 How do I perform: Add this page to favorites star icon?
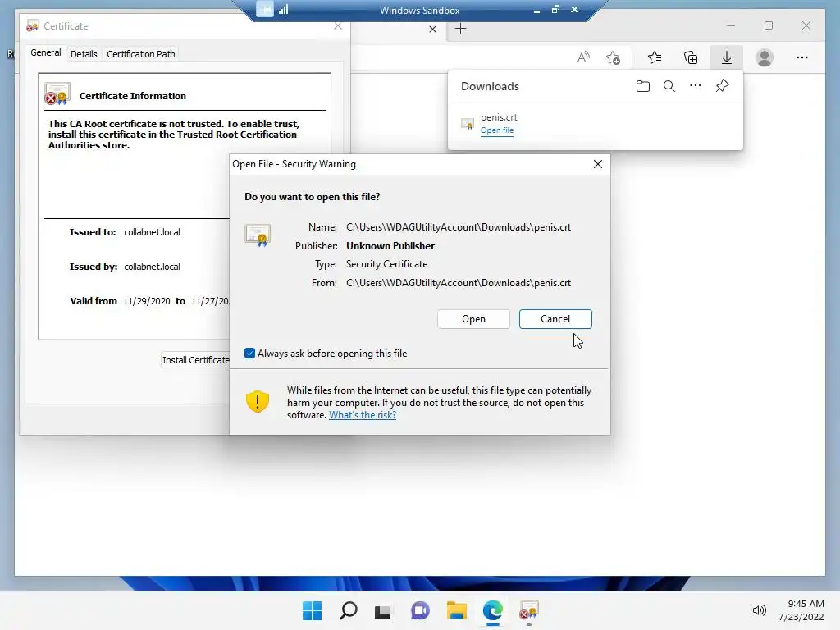(x=614, y=57)
